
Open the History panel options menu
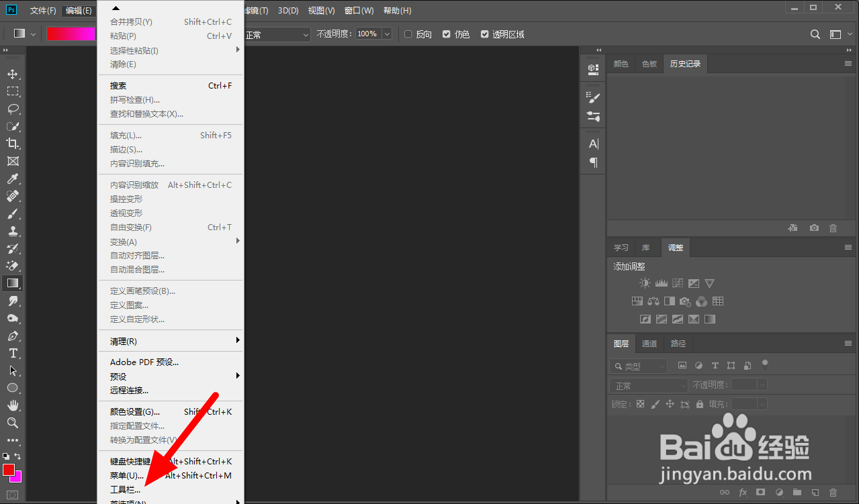[848, 63]
